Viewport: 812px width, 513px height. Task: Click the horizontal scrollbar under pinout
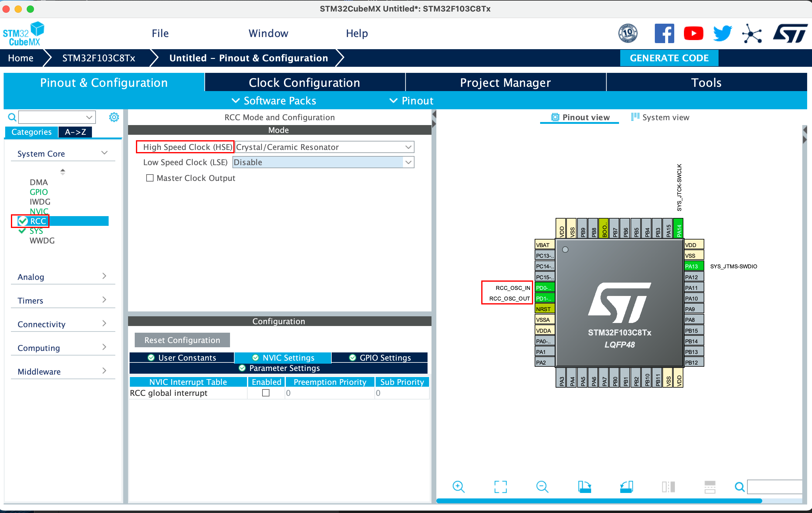tap(599, 501)
